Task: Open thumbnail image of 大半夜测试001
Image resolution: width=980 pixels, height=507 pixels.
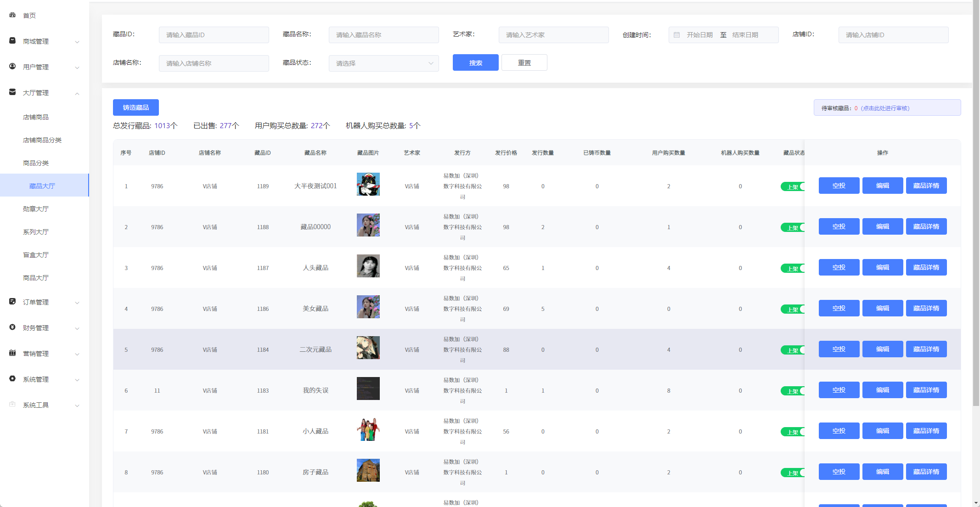Action: pos(368,184)
